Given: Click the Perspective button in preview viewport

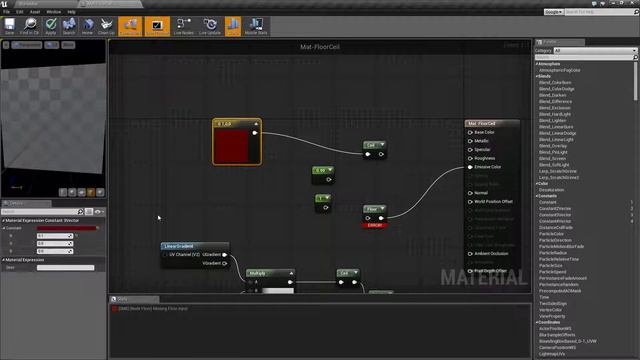Looking at the screenshot, I should click(x=27, y=45).
